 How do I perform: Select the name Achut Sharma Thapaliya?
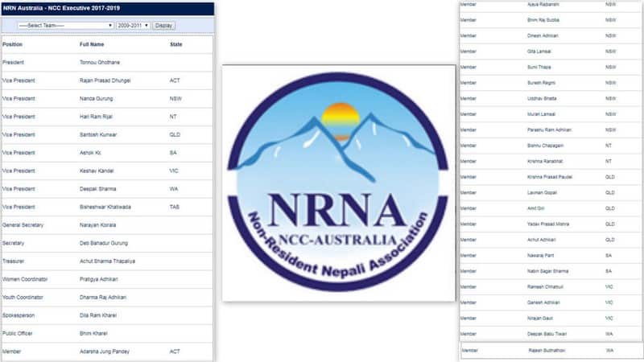click(x=107, y=261)
